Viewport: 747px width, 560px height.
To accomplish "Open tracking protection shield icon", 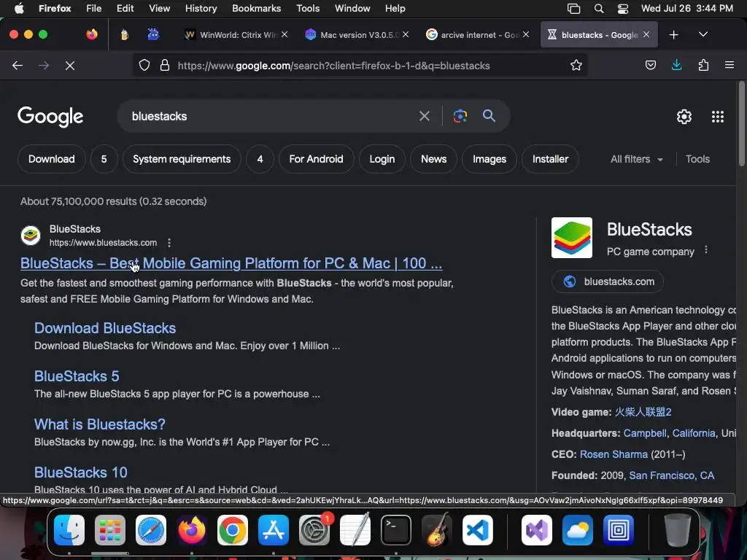I will 144,65.
